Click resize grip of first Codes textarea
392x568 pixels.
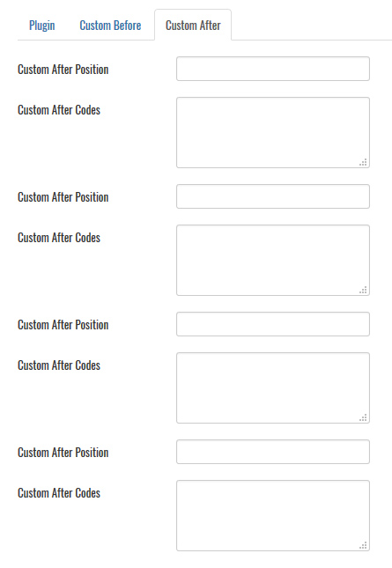point(364,163)
